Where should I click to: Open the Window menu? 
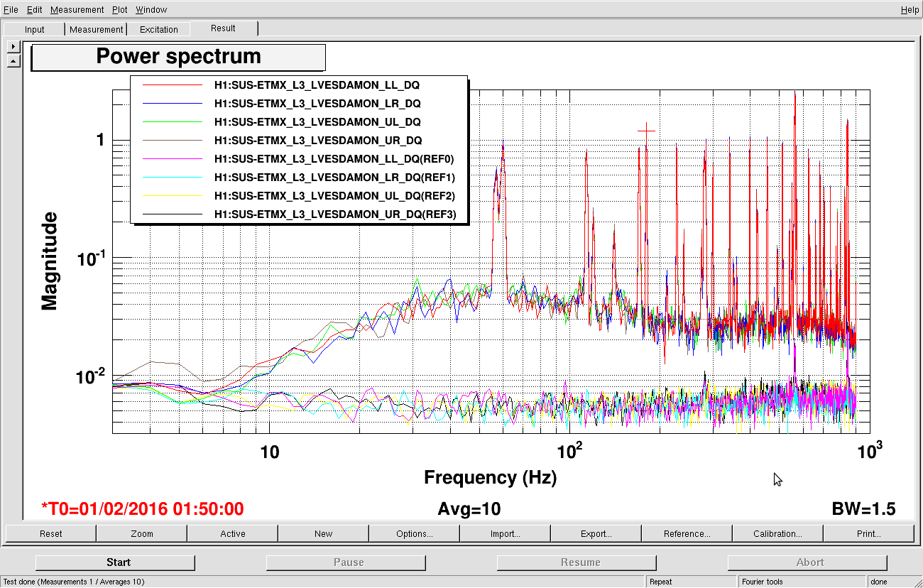point(151,9)
